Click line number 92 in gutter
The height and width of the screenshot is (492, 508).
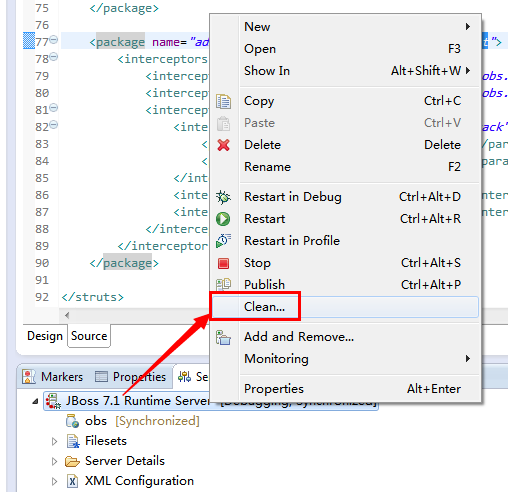tap(42, 297)
